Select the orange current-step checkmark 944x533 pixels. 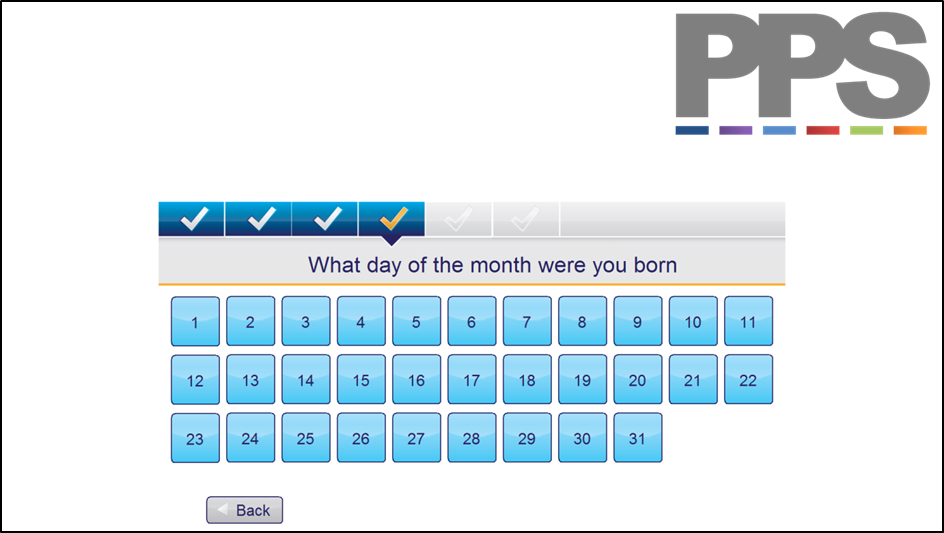coord(392,219)
